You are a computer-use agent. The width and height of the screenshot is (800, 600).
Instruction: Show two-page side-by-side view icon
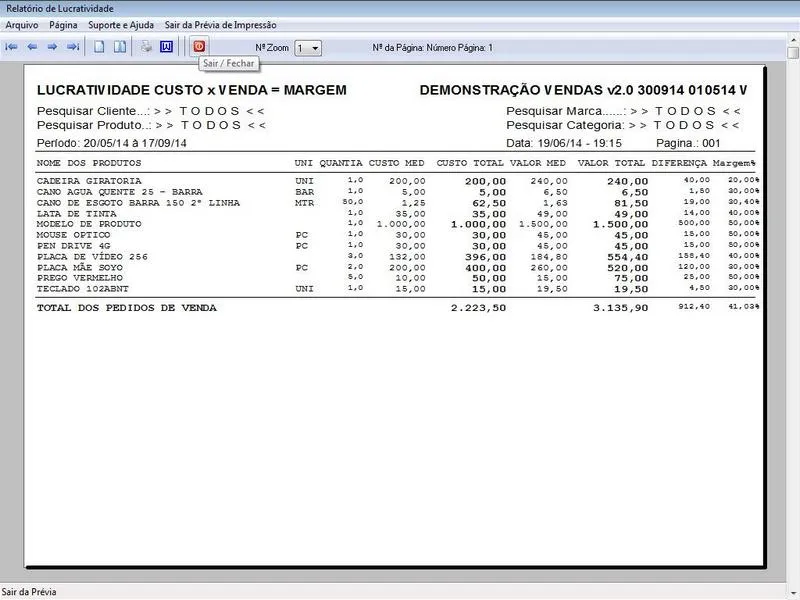pyautogui.click(x=119, y=47)
